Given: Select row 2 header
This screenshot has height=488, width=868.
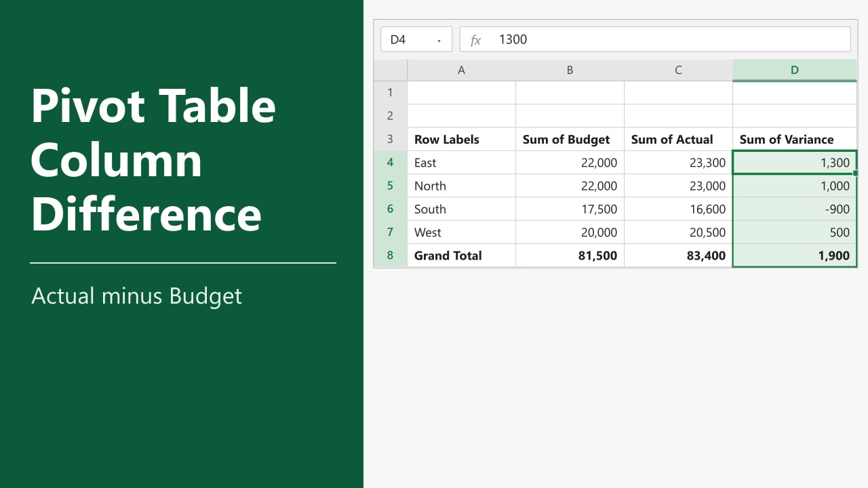Looking at the screenshot, I should (x=391, y=116).
